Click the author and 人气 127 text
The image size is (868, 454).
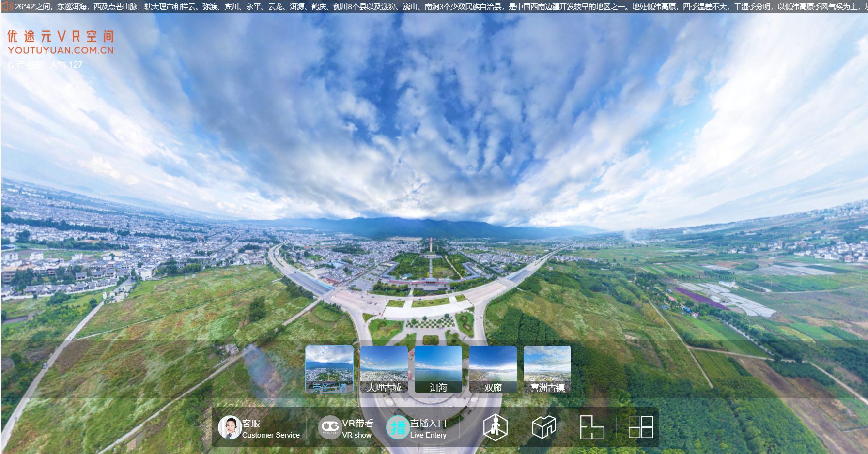pos(45,65)
